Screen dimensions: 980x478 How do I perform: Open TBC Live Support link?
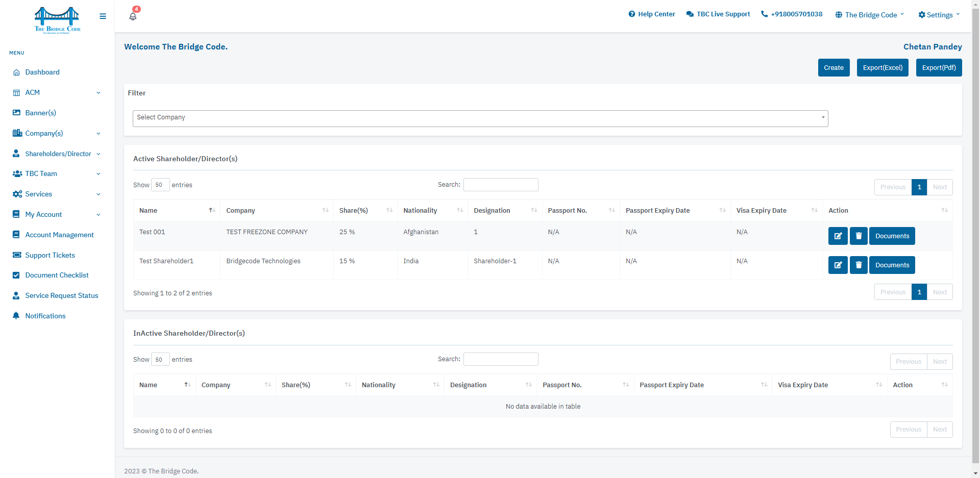[x=718, y=14]
